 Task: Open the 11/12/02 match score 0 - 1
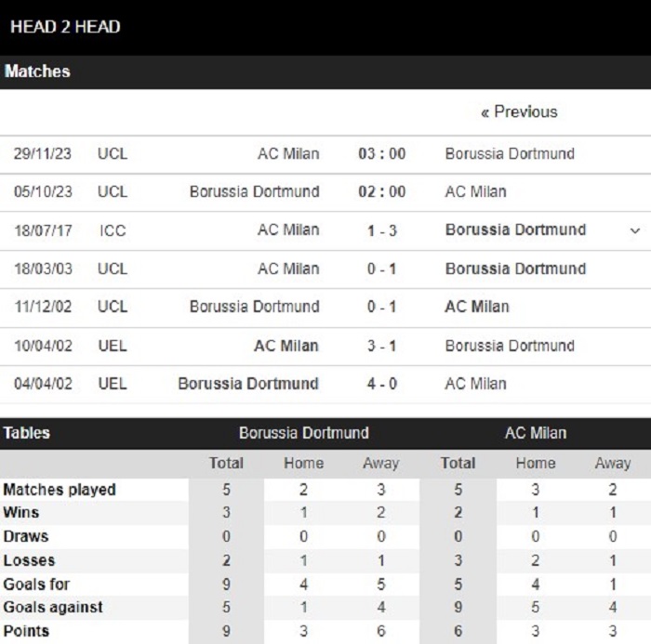click(381, 307)
